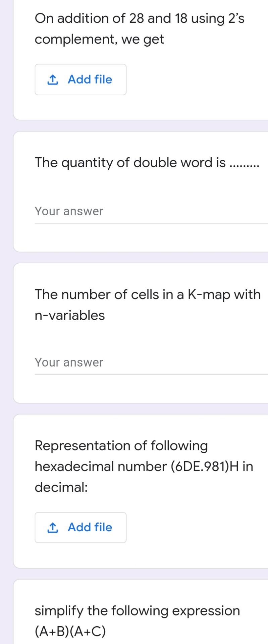The image size is (268, 644).
Task: Click the upload icon in the (6DE.981)H question card
Action: 53,527
